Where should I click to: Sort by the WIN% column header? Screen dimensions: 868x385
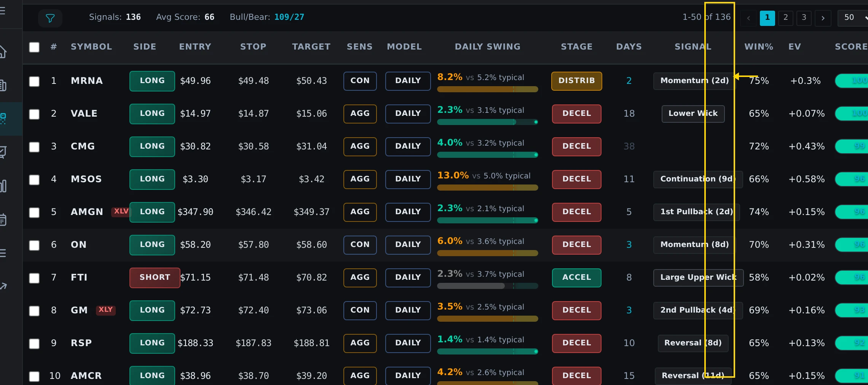point(759,47)
